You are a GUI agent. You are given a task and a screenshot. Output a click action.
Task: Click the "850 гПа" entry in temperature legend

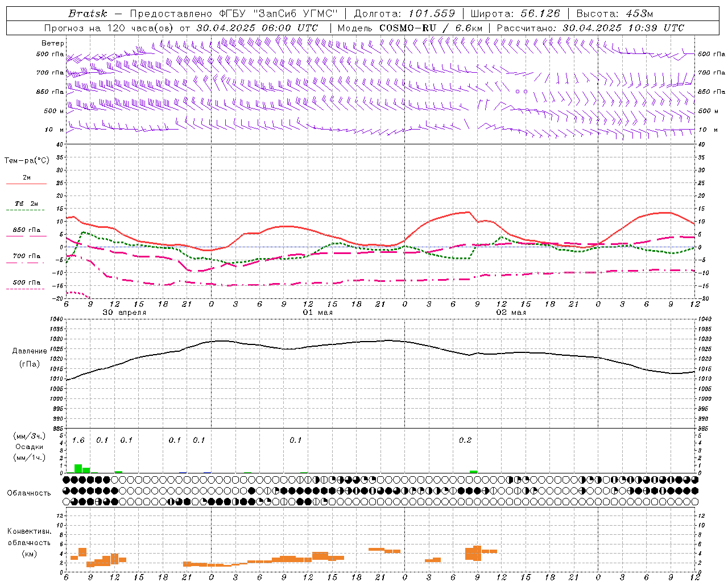pos(27,230)
